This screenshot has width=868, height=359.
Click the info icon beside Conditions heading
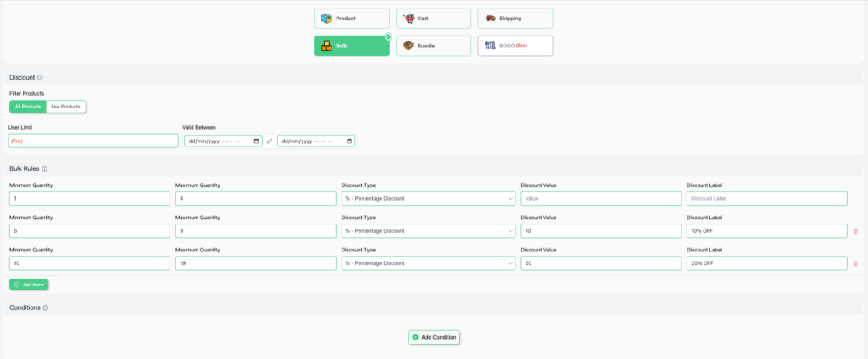tap(46, 307)
